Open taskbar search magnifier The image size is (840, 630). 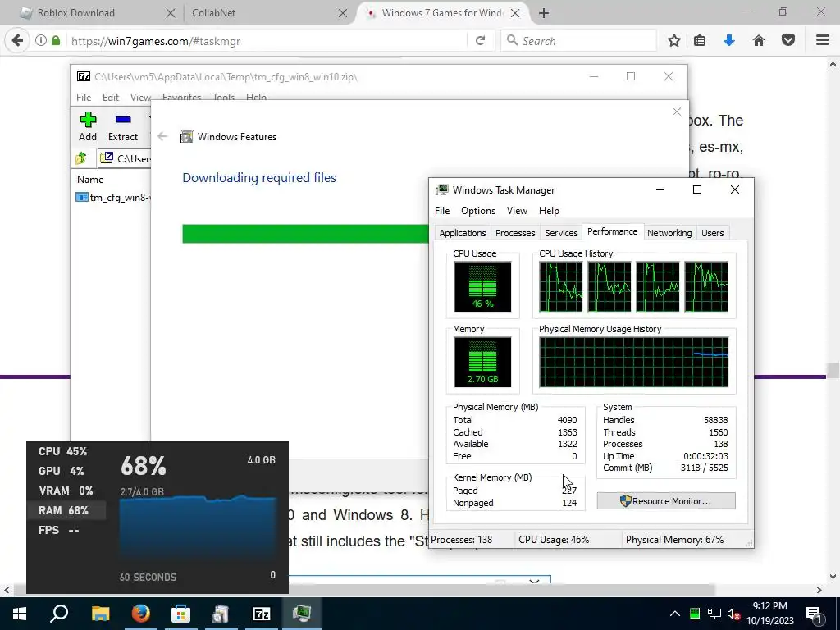(x=59, y=614)
